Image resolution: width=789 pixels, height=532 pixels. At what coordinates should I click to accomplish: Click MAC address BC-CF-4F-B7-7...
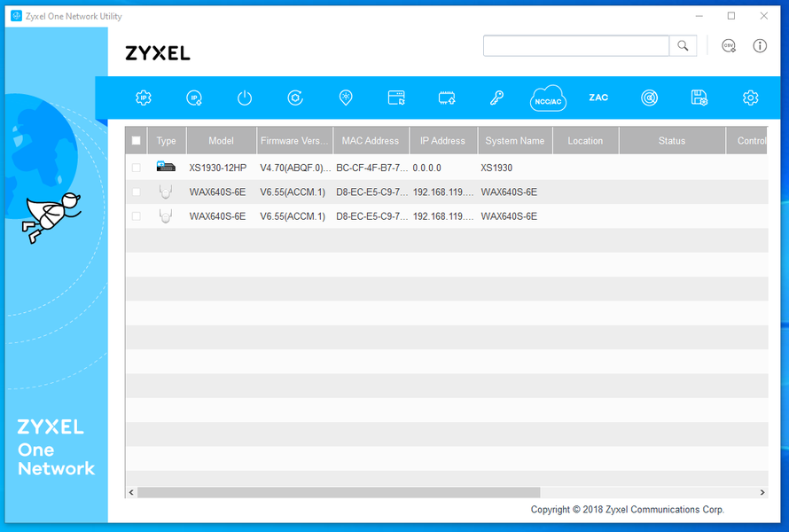pyautogui.click(x=371, y=168)
